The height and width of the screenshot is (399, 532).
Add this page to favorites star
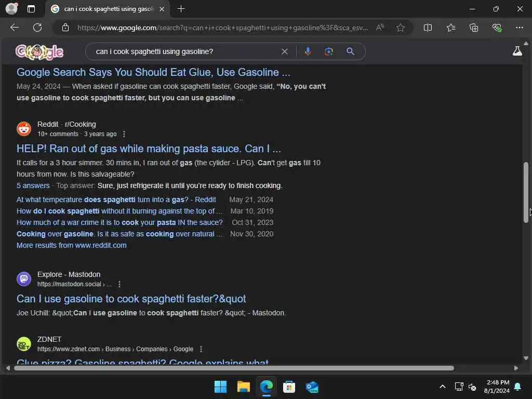tap(401, 28)
